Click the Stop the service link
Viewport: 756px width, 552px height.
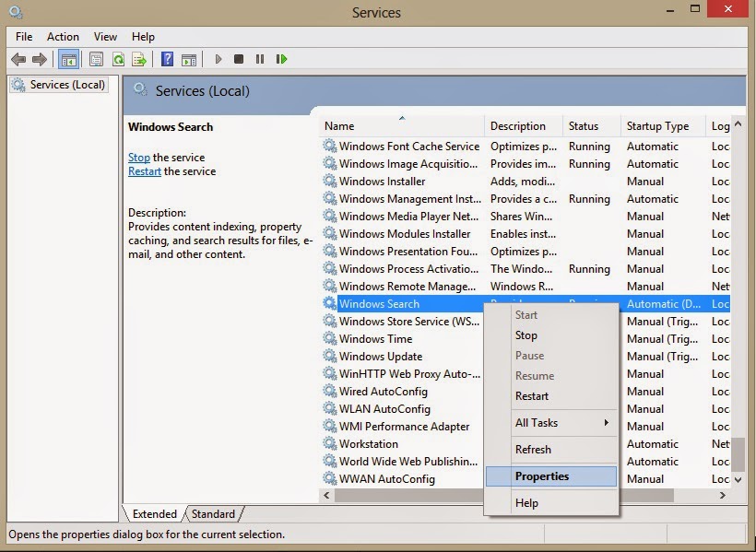click(x=139, y=158)
